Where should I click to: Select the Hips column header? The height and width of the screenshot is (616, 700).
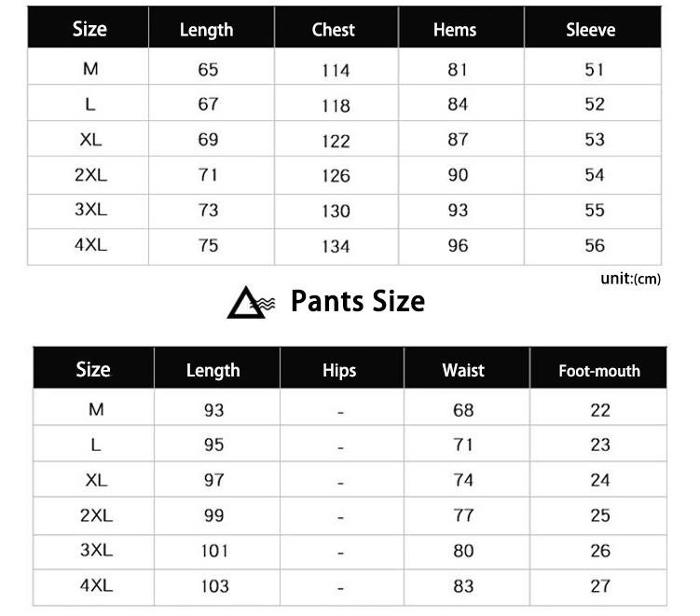click(339, 370)
